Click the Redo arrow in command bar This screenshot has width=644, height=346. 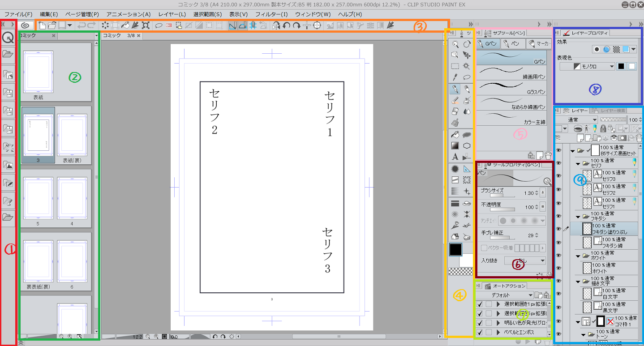pyautogui.click(x=92, y=26)
